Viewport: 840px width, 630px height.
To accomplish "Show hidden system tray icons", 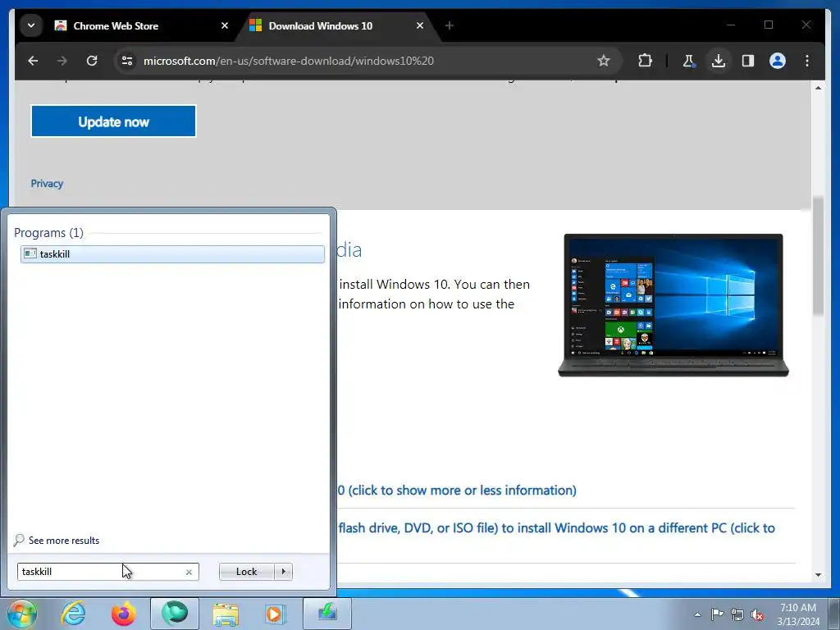I will (x=697, y=614).
